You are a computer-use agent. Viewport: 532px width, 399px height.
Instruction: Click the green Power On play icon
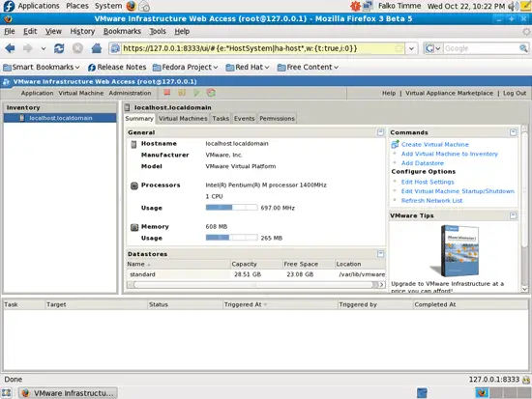point(196,93)
